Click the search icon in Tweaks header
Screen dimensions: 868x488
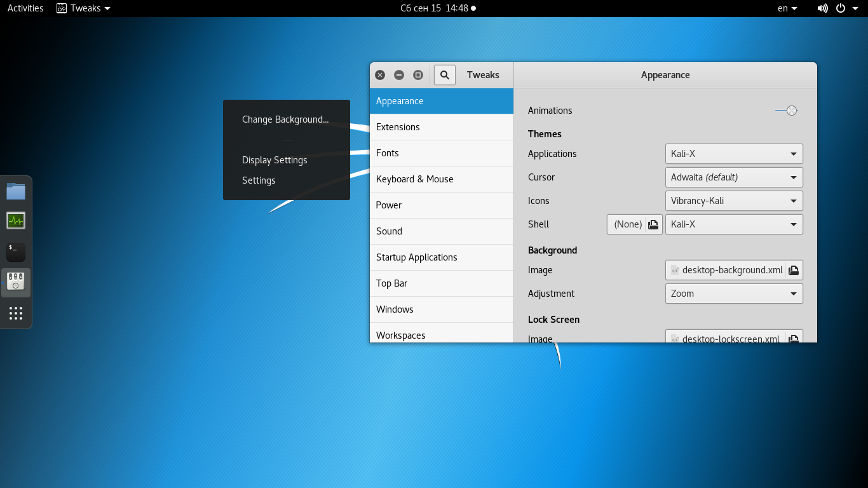point(445,75)
